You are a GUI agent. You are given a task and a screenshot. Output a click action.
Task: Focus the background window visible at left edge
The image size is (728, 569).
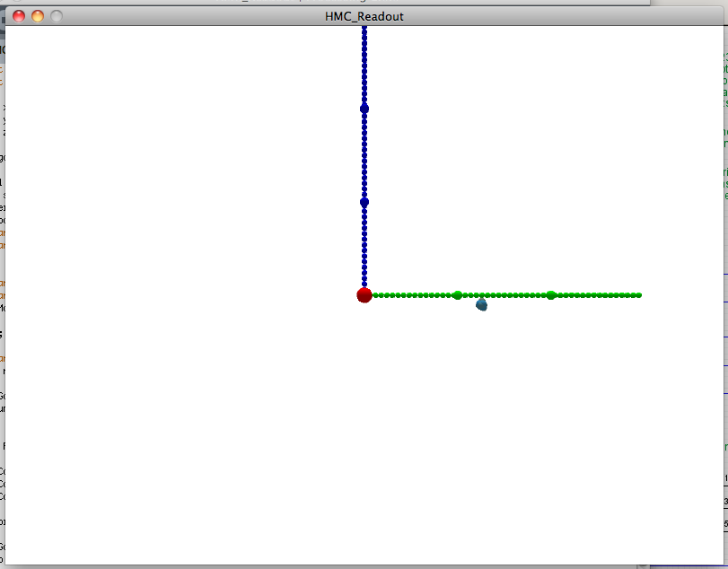point(2,269)
